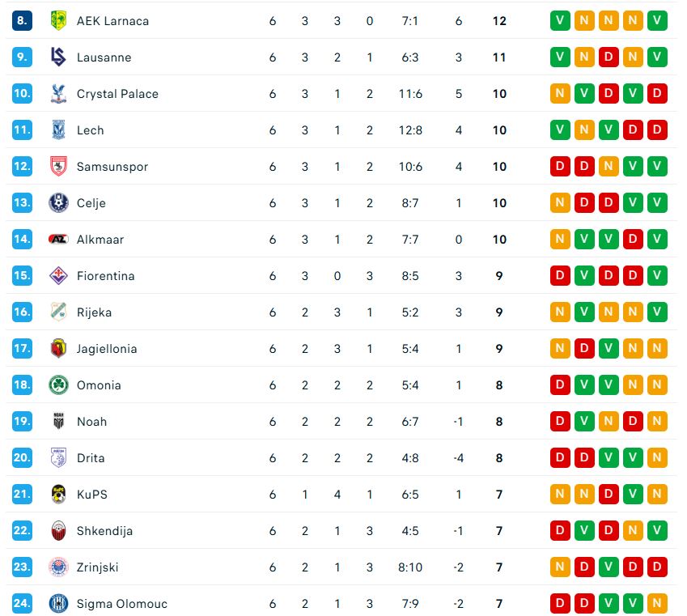Open the Celje team name link
The image size is (687, 616).
coord(91,203)
